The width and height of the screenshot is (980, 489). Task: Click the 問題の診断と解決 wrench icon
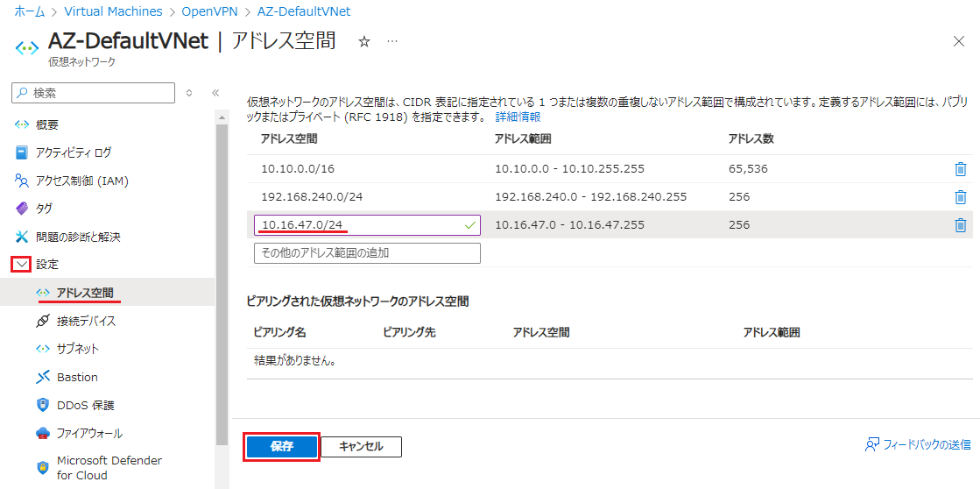(x=23, y=237)
